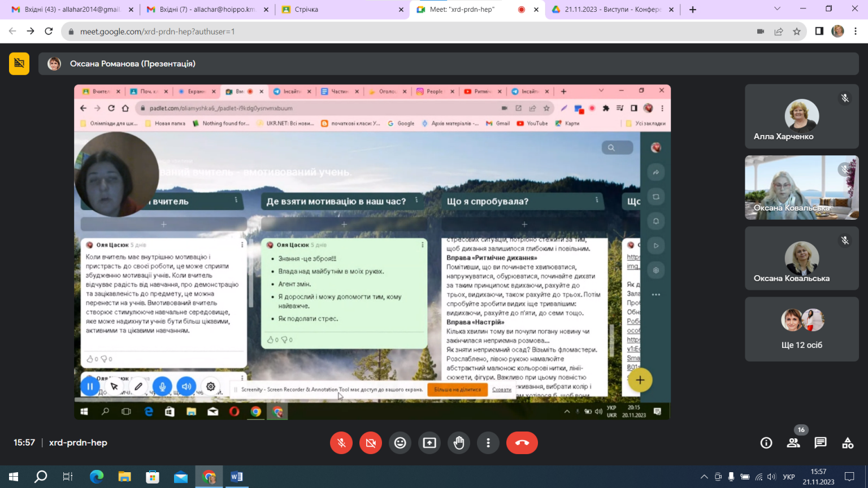Toggle the raise hand button
This screenshot has height=488, width=868.
point(459,443)
